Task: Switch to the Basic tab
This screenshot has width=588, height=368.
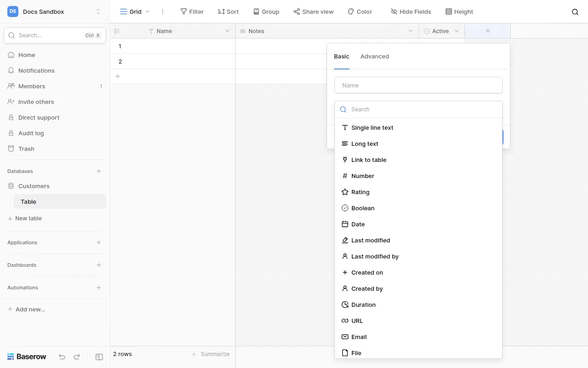Action: tap(341, 56)
